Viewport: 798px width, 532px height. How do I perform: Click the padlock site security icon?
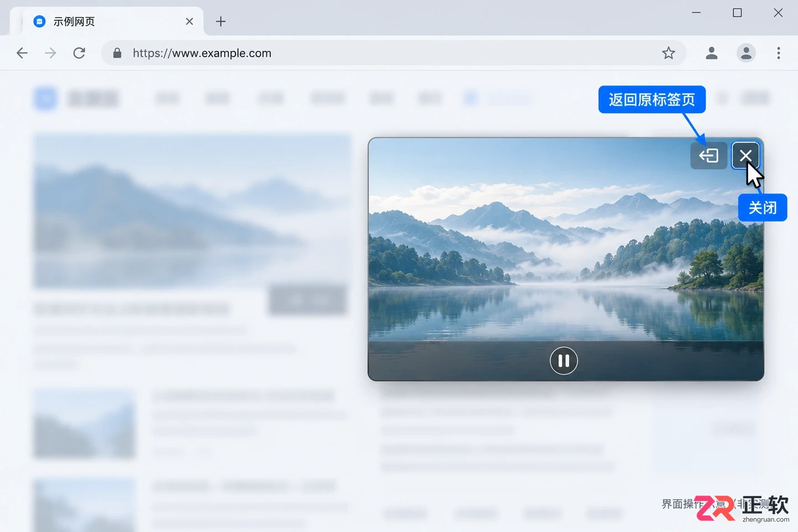click(x=117, y=53)
